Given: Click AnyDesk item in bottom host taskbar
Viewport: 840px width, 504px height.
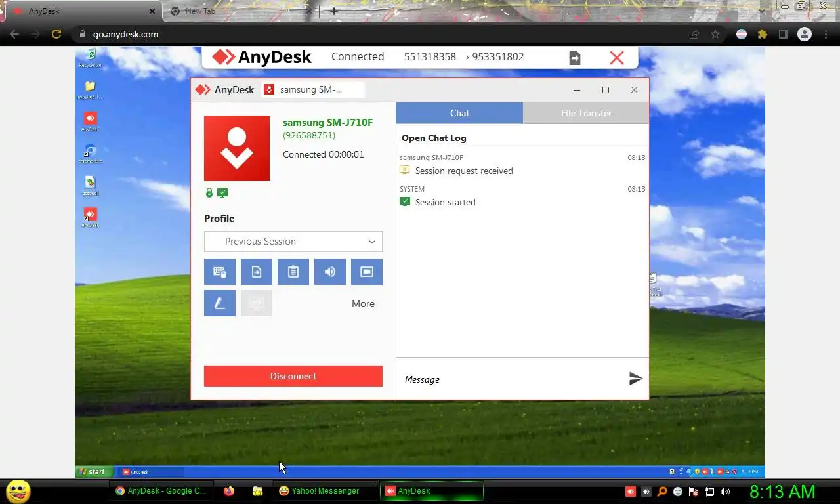Looking at the screenshot, I should coord(432,491).
